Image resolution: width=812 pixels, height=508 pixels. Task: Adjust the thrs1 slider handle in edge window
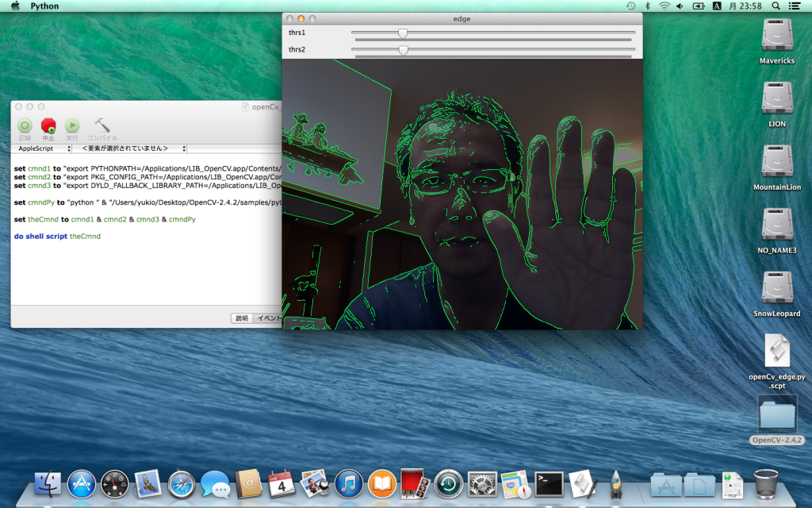(x=402, y=33)
